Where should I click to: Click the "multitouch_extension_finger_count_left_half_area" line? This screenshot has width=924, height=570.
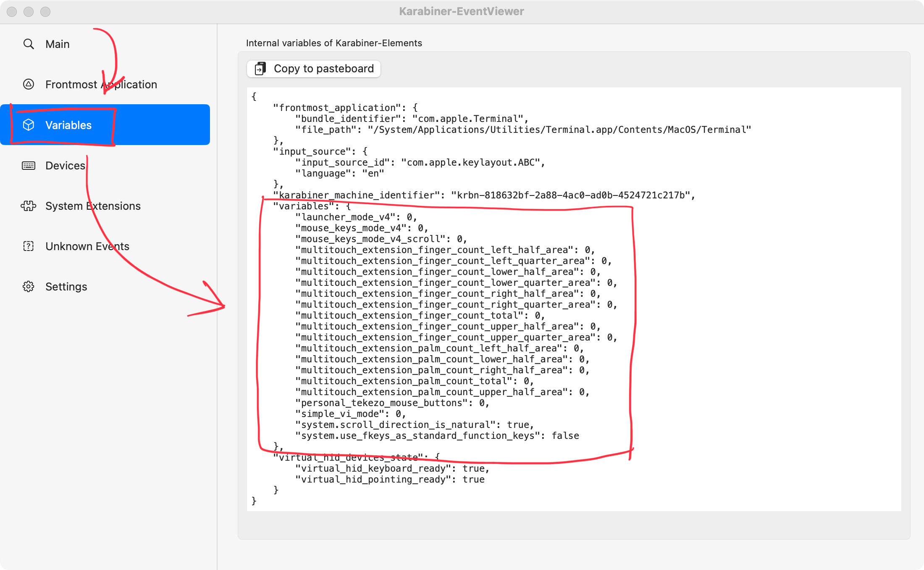(x=445, y=250)
